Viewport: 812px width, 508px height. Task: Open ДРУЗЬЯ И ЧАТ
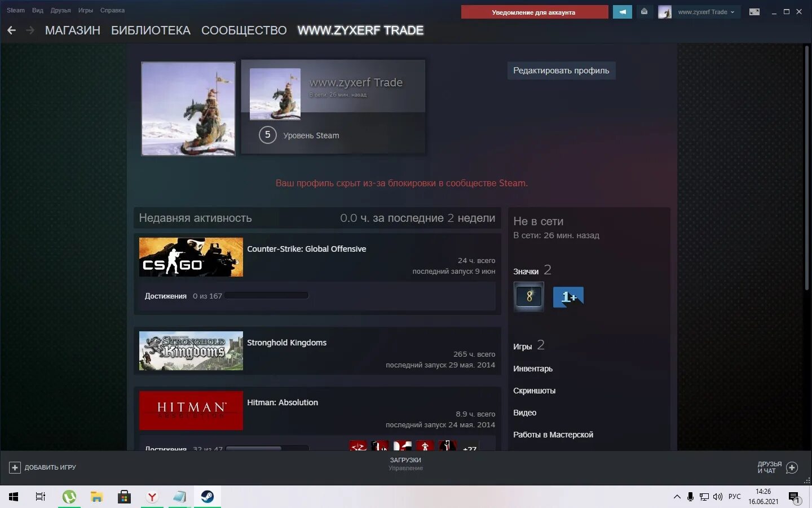769,467
